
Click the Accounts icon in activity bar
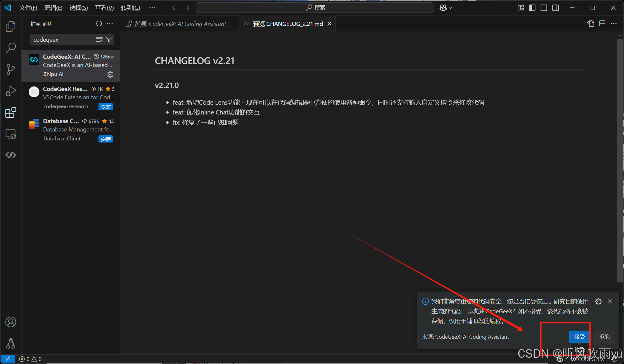[x=11, y=322]
